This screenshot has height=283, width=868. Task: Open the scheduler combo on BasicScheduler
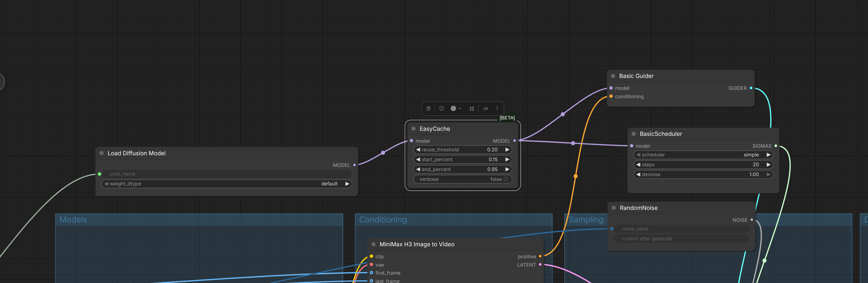[703, 155]
